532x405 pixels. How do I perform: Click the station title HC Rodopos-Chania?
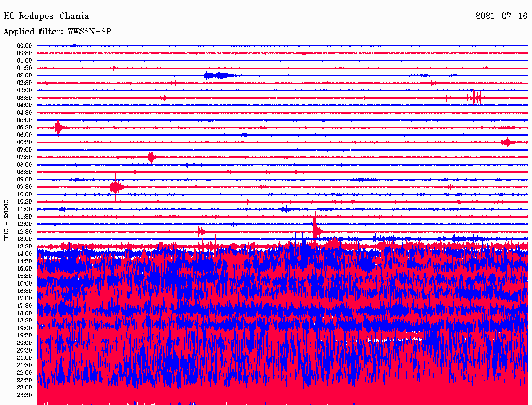pos(46,16)
